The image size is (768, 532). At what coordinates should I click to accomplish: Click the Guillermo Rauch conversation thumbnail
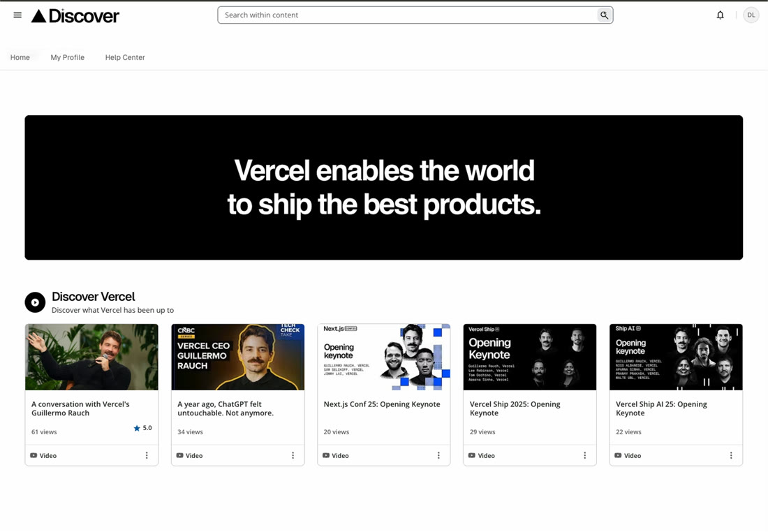91,357
